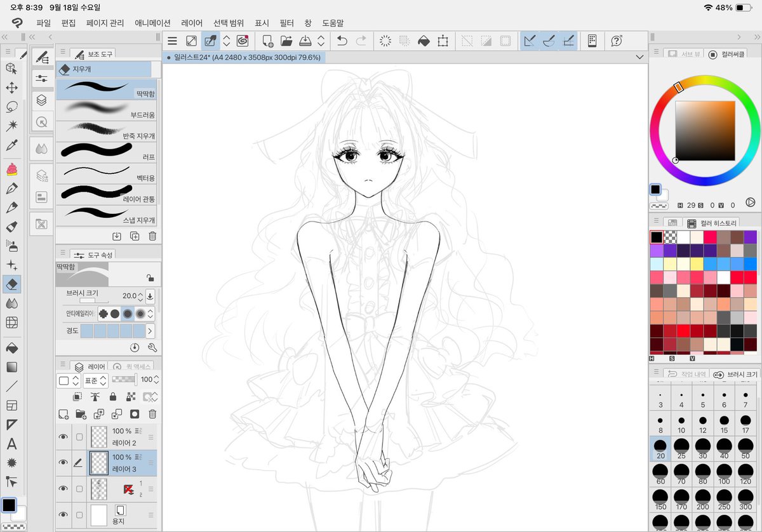Viewport: 762px width, 532px height.
Task: Hide the 레이어 2 layer
Action: point(63,437)
